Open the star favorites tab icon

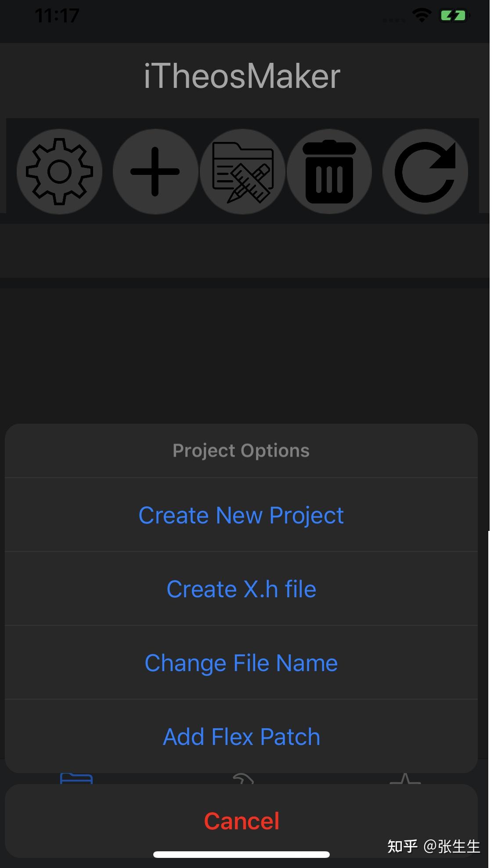(x=405, y=778)
